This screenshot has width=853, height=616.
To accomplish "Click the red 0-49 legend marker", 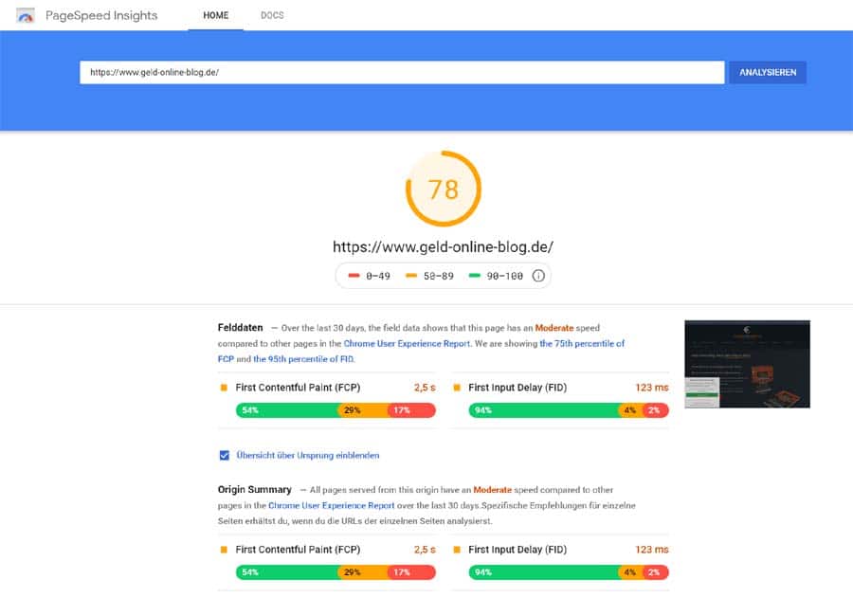I will tap(354, 276).
